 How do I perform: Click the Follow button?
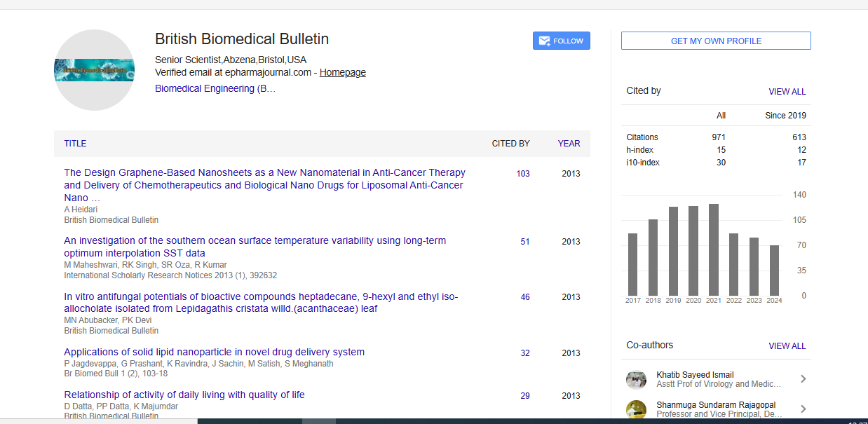tap(561, 41)
